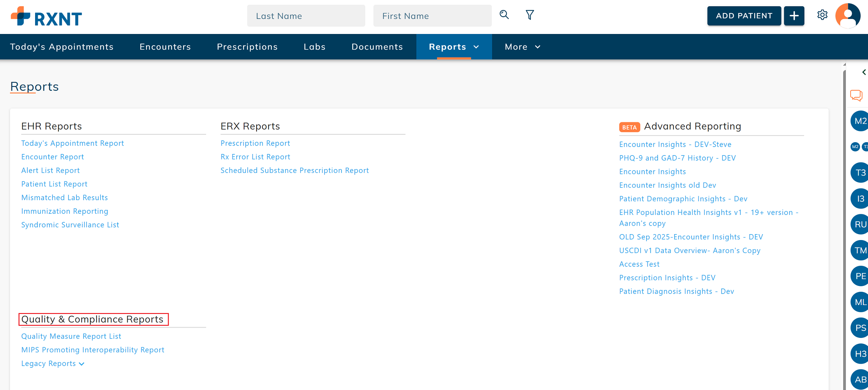
Task: Click the ADD PATIENT button
Action: click(x=744, y=16)
